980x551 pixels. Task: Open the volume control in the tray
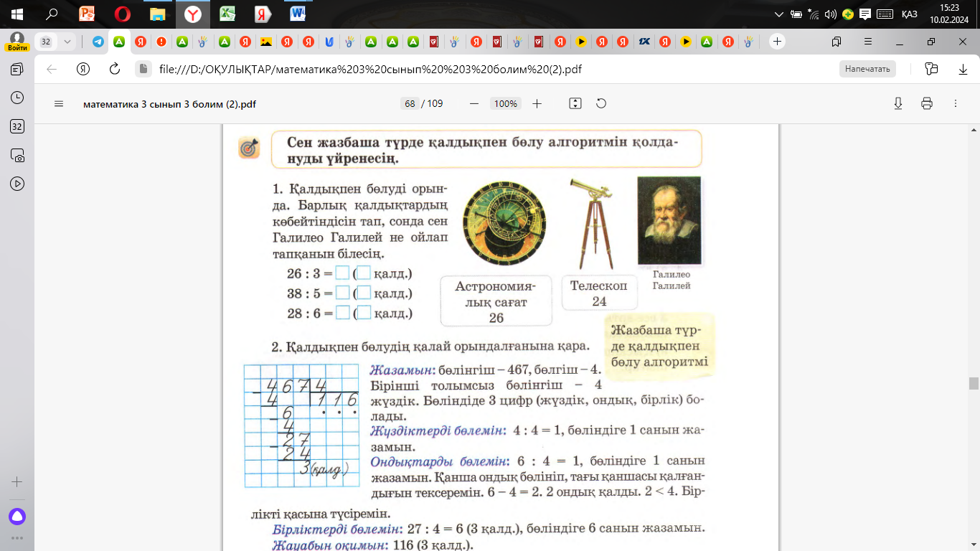point(831,14)
